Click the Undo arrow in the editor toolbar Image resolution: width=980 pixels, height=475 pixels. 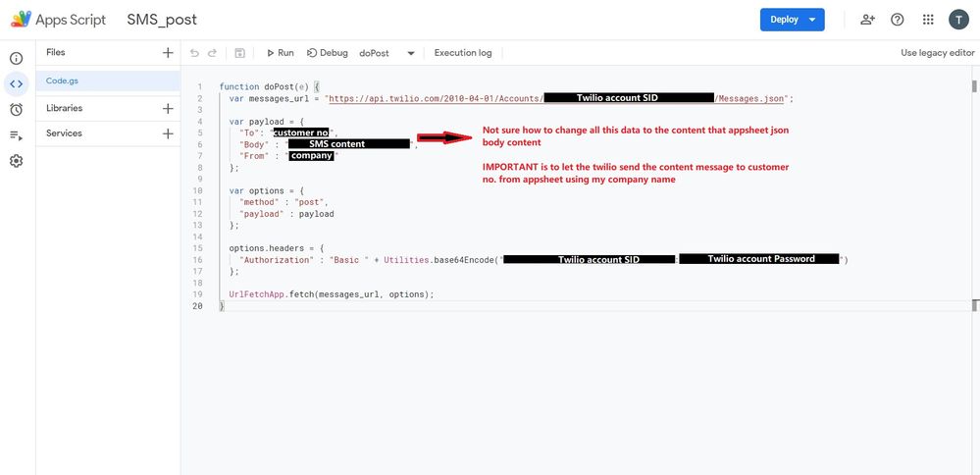[194, 53]
